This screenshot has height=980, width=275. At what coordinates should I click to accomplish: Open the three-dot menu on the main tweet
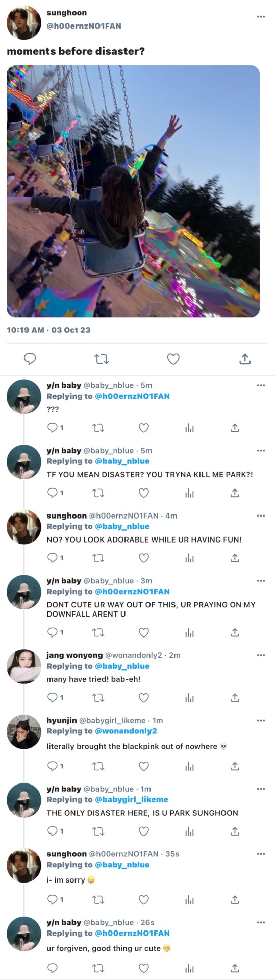tap(261, 17)
